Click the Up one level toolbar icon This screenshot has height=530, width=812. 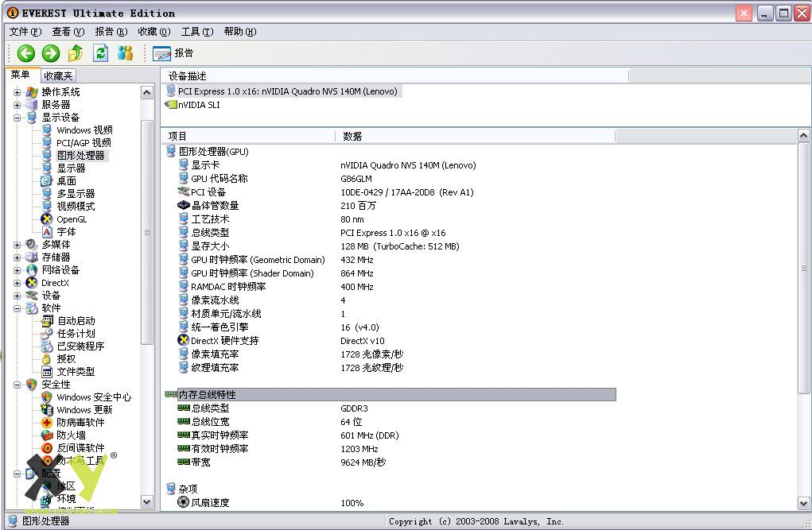click(76, 52)
